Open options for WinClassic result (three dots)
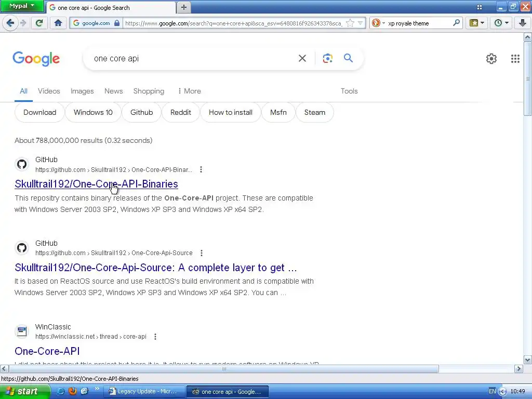The height and width of the screenshot is (399, 532). 155,337
